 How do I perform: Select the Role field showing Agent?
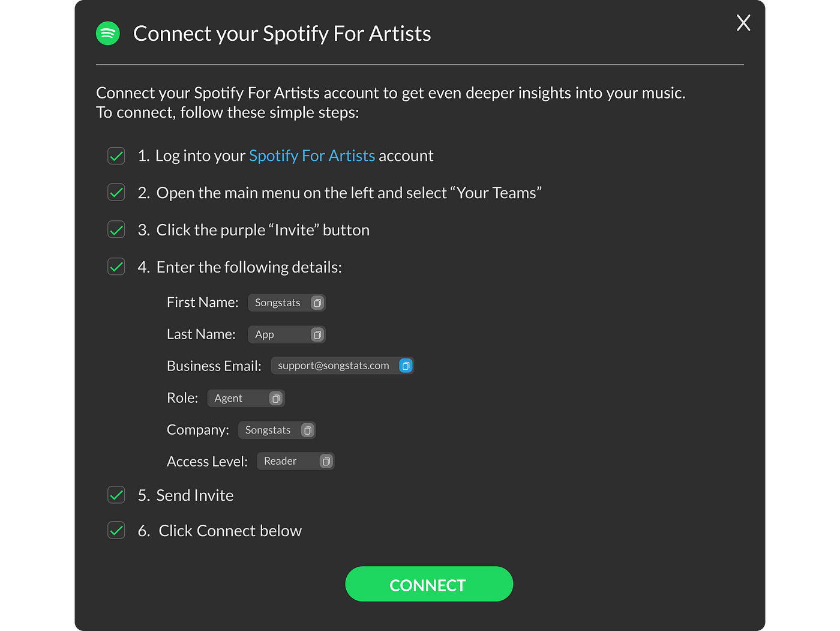[246, 398]
